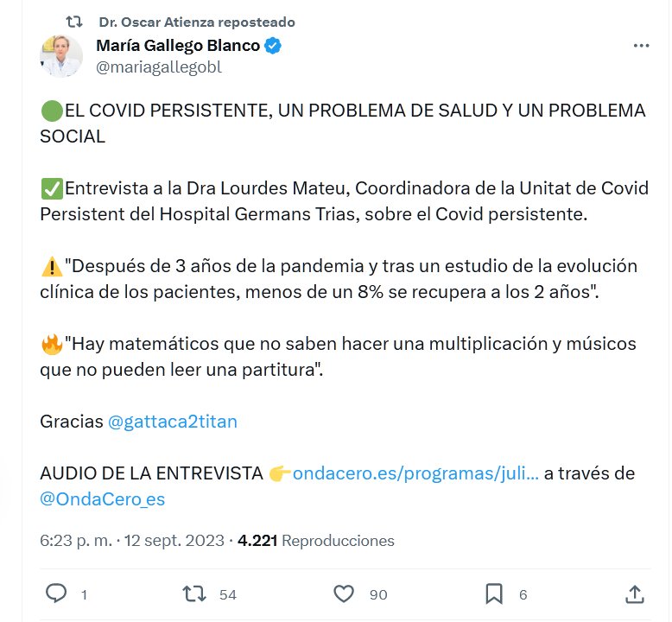Open María Gallego Blanco's profile picture
Viewport: 672px width, 622px height.
(x=61, y=56)
